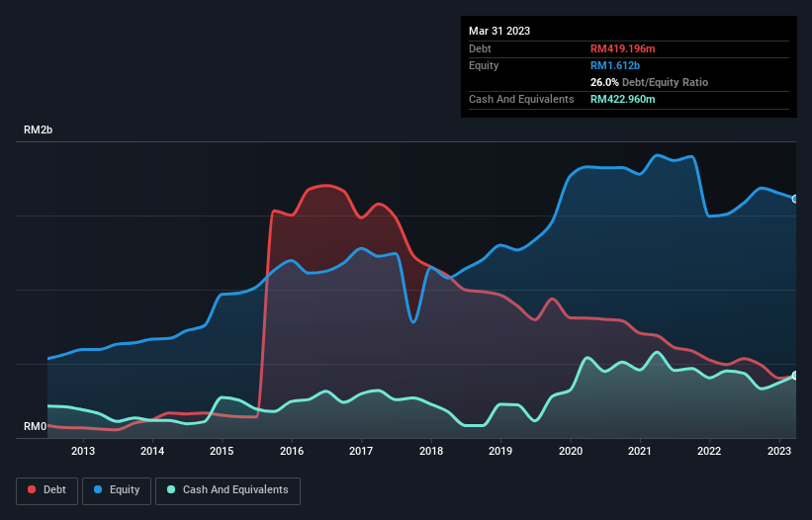Click the 2015 x-axis label
This screenshot has height=520, width=812.
click(x=222, y=451)
